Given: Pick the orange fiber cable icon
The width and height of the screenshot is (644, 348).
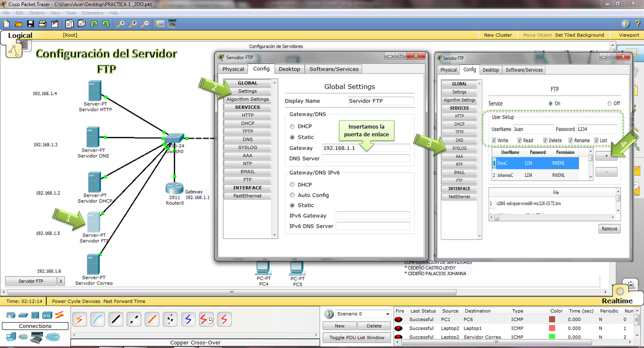Looking at the screenshot, I should coord(152,319).
